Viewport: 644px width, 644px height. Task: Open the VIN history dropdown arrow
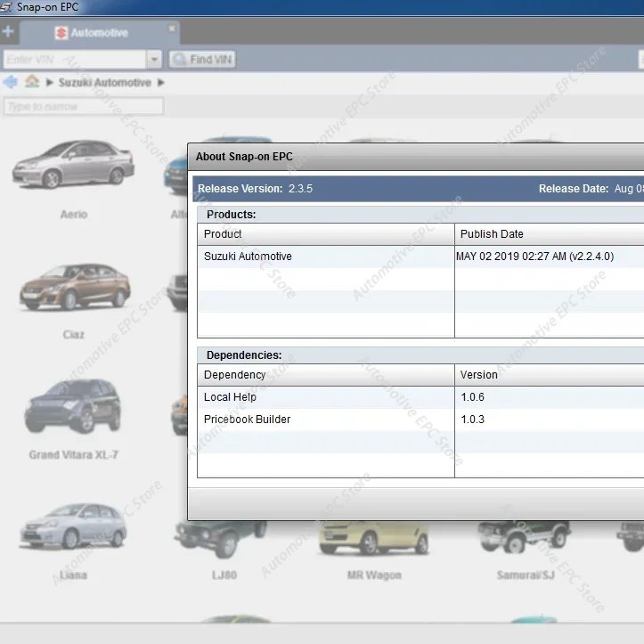point(154,60)
